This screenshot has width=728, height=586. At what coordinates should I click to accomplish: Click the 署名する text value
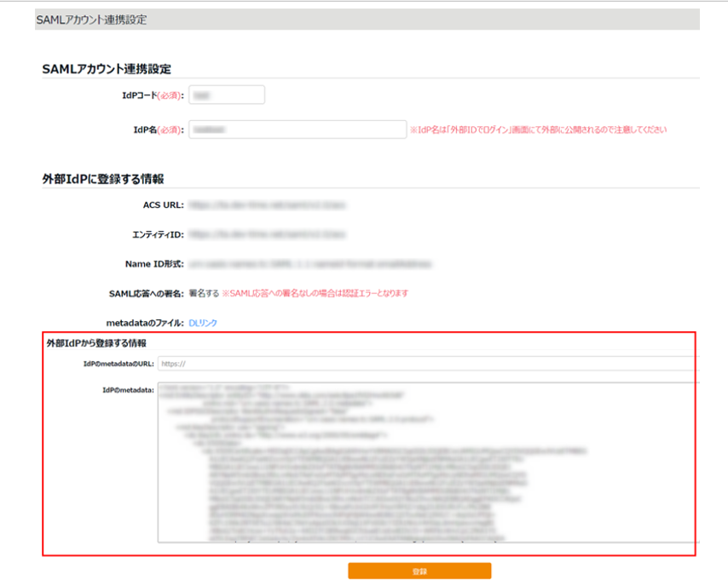tap(204, 293)
